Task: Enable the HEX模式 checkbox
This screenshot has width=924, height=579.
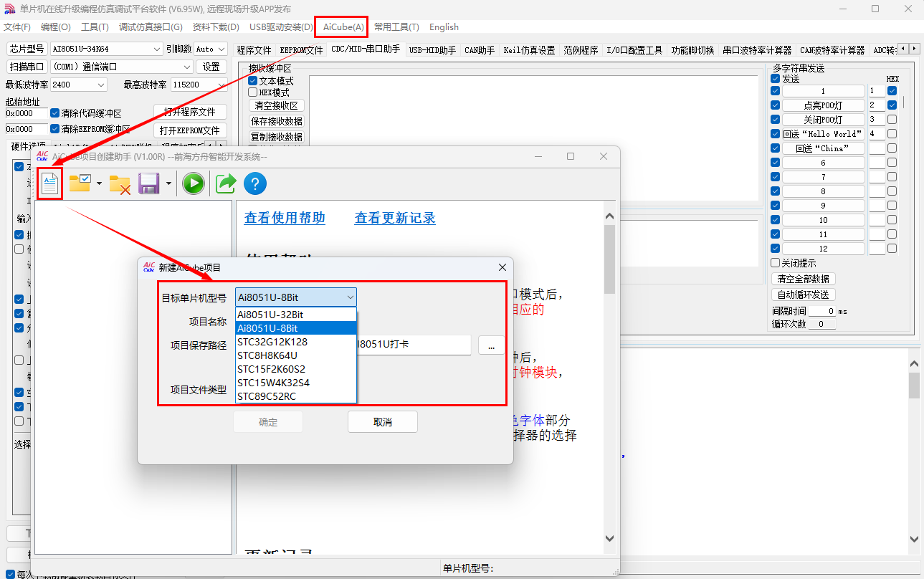Action: pyautogui.click(x=253, y=92)
